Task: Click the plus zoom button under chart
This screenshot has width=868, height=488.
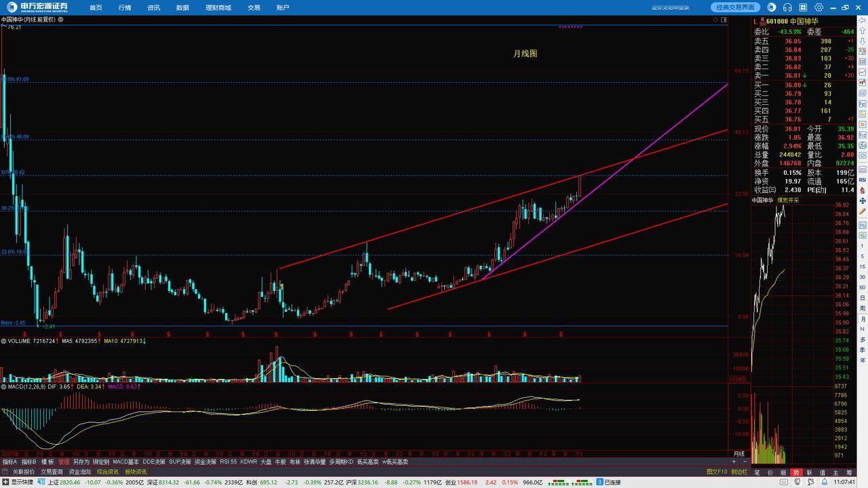Action: [x=734, y=462]
